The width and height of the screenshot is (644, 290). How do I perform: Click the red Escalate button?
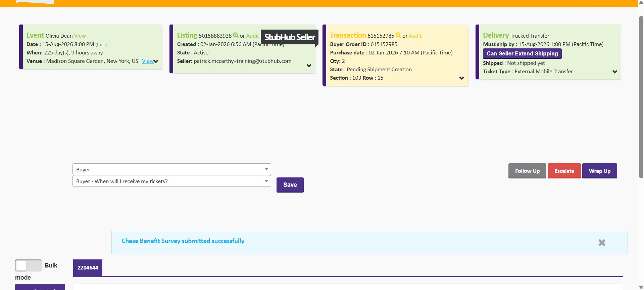click(x=564, y=171)
